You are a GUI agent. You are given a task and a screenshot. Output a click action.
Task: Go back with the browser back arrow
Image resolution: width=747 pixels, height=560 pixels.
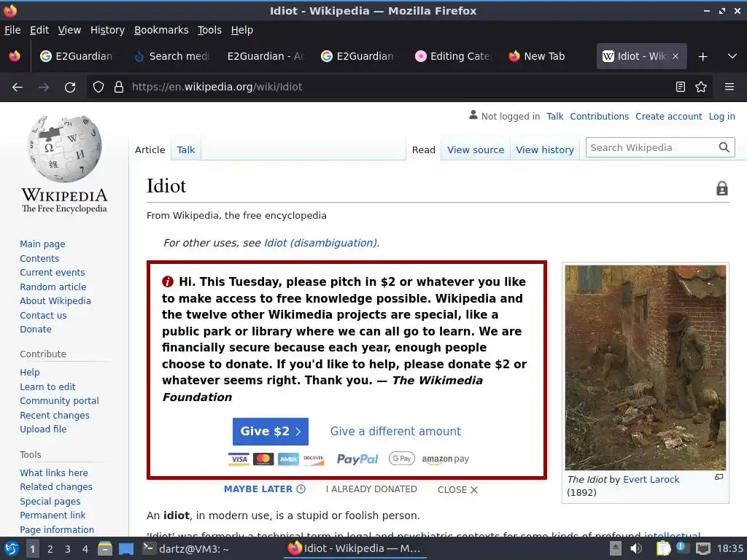[x=18, y=87]
